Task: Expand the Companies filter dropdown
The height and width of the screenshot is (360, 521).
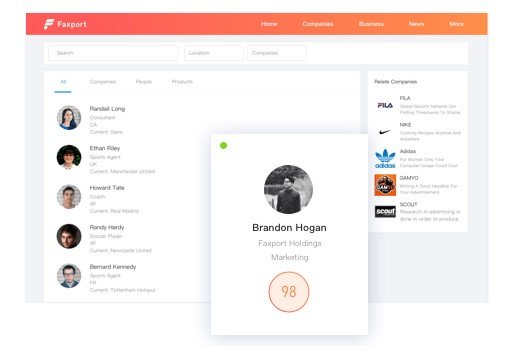Action: pos(276,53)
